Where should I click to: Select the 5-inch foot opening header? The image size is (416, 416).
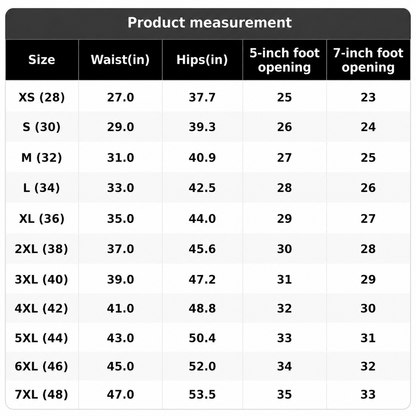coord(284,60)
